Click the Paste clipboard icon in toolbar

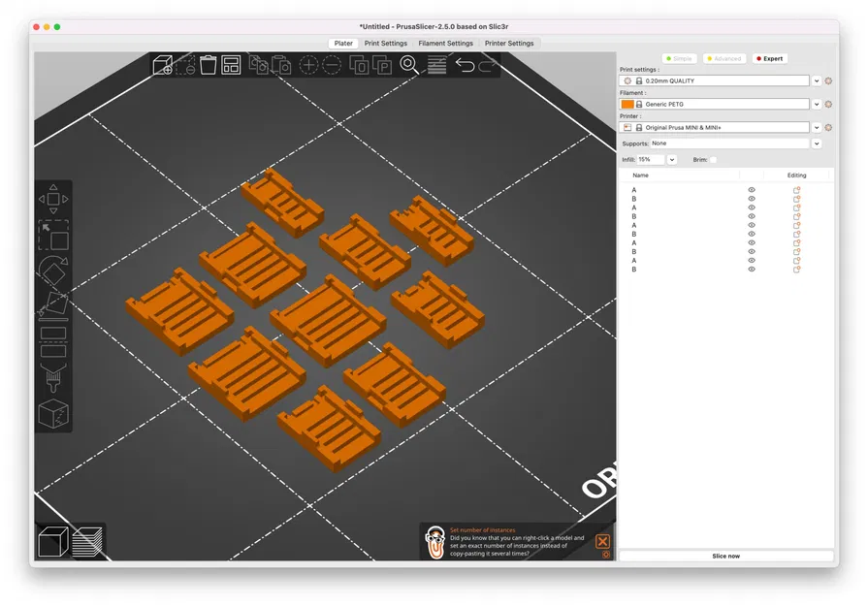click(x=281, y=65)
